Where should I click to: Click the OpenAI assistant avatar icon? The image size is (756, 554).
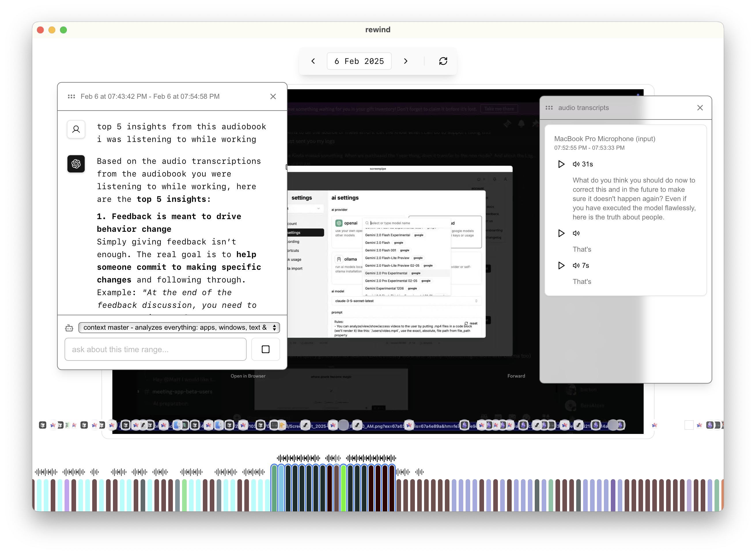tap(76, 164)
